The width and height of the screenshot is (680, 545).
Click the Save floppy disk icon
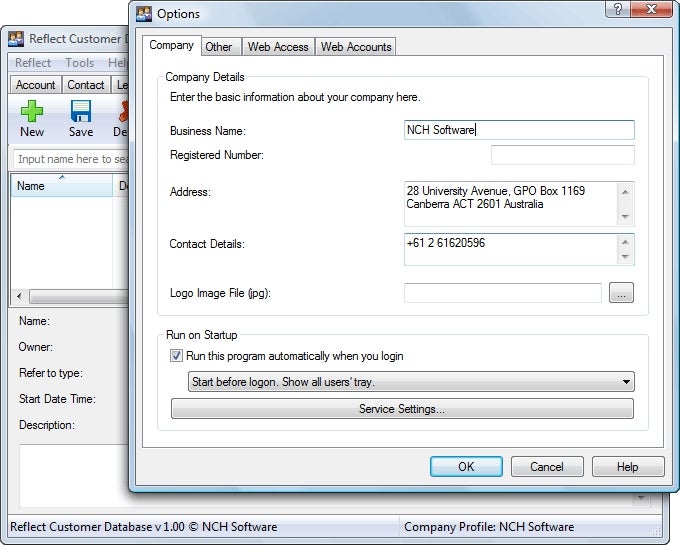click(81, 111)
